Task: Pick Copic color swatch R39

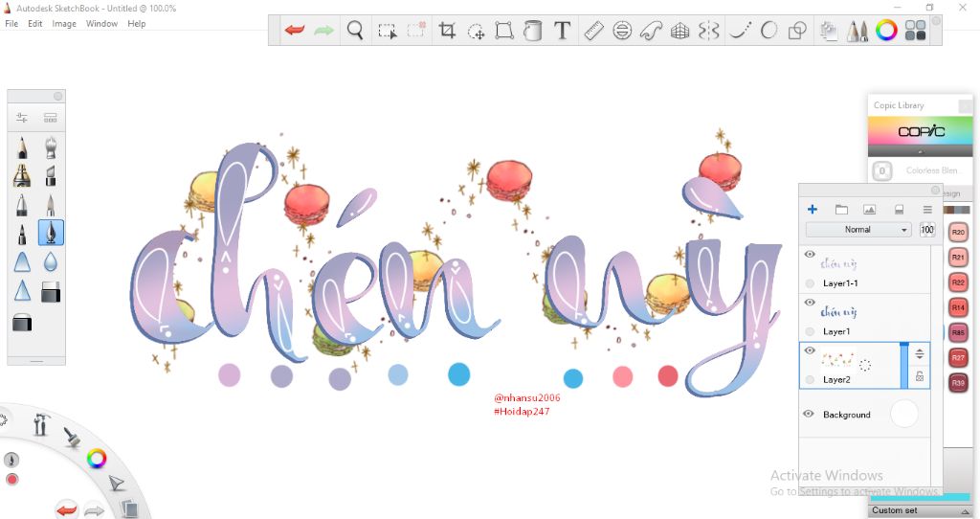Action: tap(958, 383)
